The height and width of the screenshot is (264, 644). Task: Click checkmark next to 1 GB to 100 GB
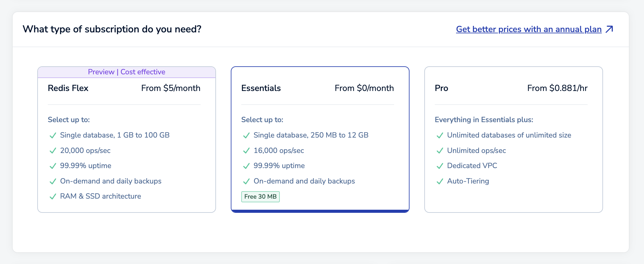53,135
